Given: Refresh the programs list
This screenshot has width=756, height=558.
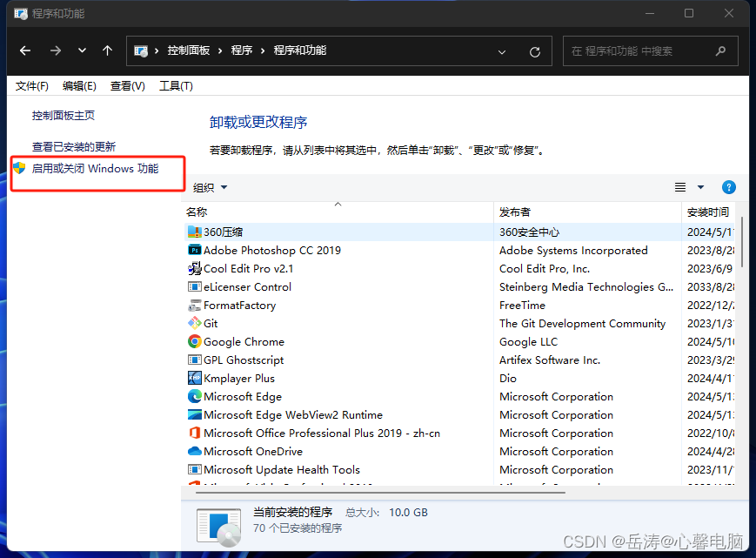Looking at the screenshot, I should (535, 51).
